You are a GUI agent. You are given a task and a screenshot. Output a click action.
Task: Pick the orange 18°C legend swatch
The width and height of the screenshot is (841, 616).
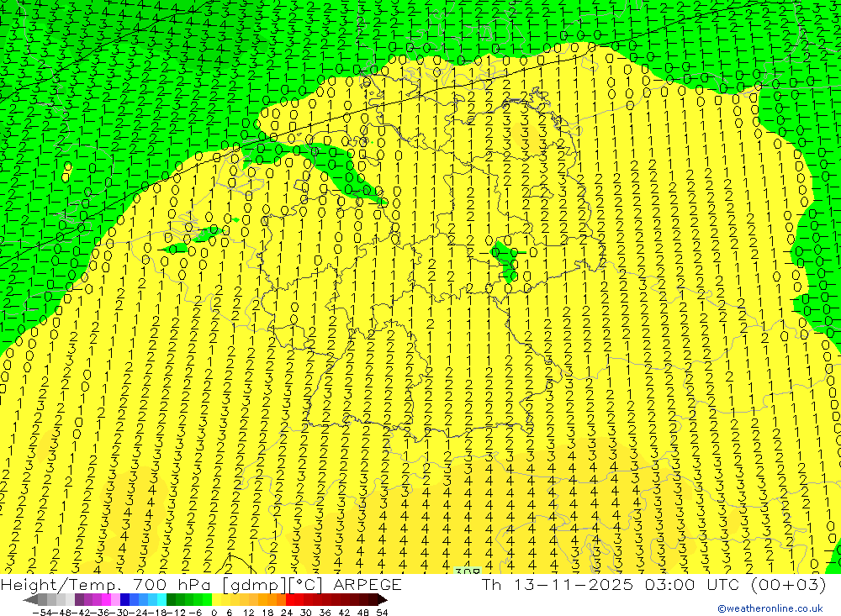pyautogui.click(x=272, y=599)
